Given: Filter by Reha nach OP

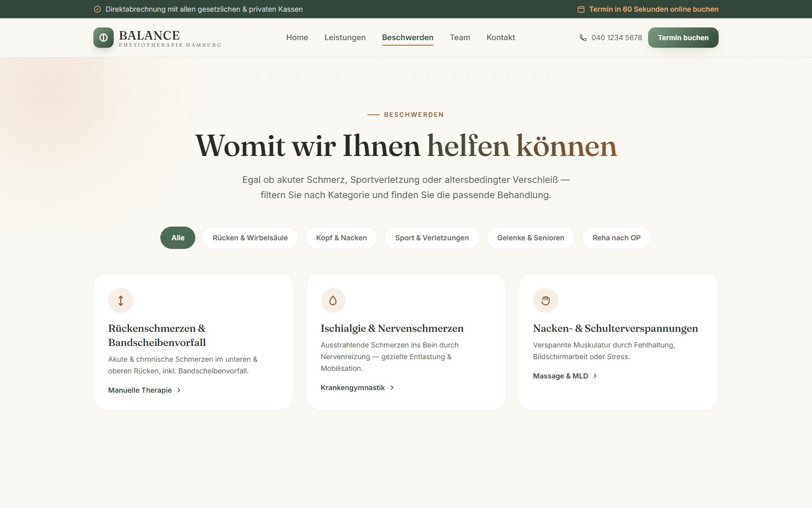Looking at the screenshot, I should tap(617, 238).
